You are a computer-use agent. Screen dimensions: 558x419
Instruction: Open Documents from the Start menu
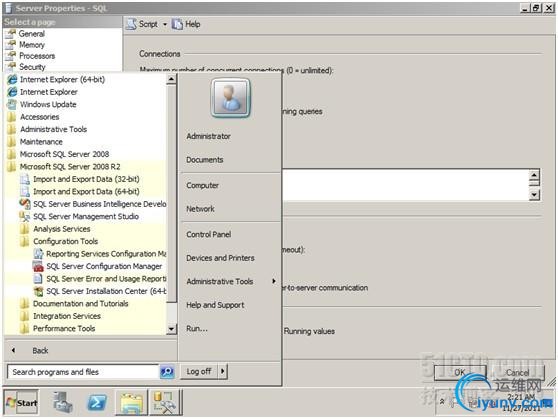click(x=205, y=160)
